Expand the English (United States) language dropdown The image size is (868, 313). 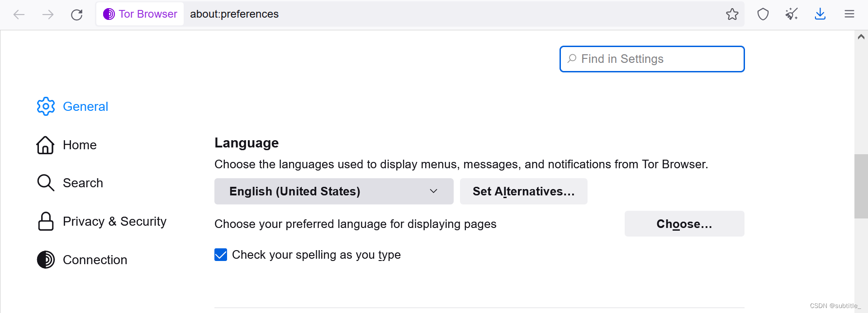334,191
